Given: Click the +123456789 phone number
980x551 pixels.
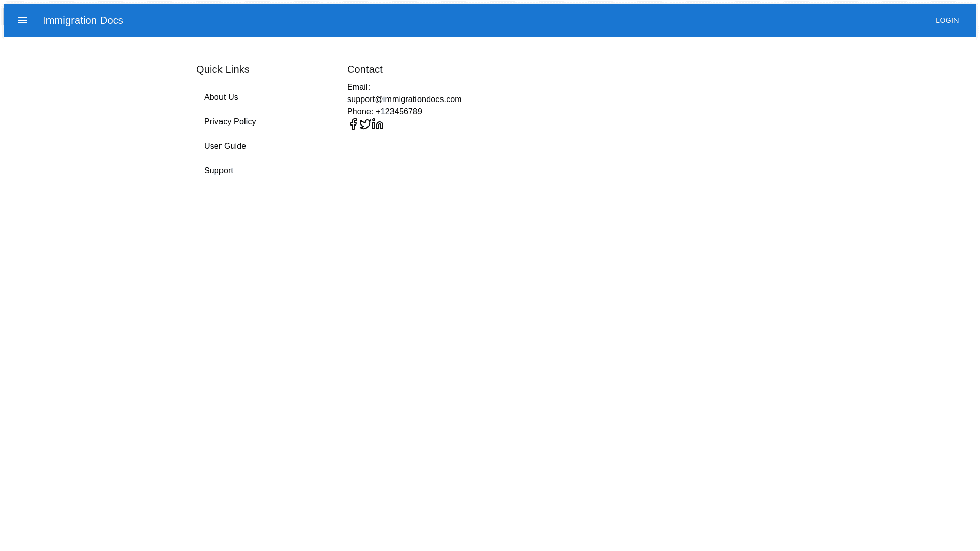Looking at the screenshot, I should click(x=399, y=112).
